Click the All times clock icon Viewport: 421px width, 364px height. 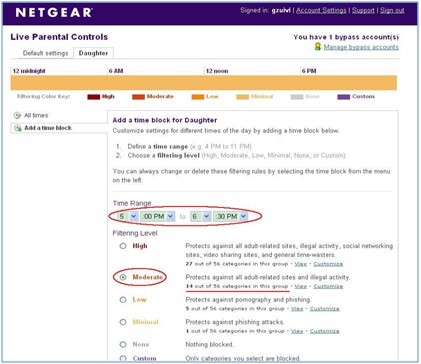tap(17, 115)
